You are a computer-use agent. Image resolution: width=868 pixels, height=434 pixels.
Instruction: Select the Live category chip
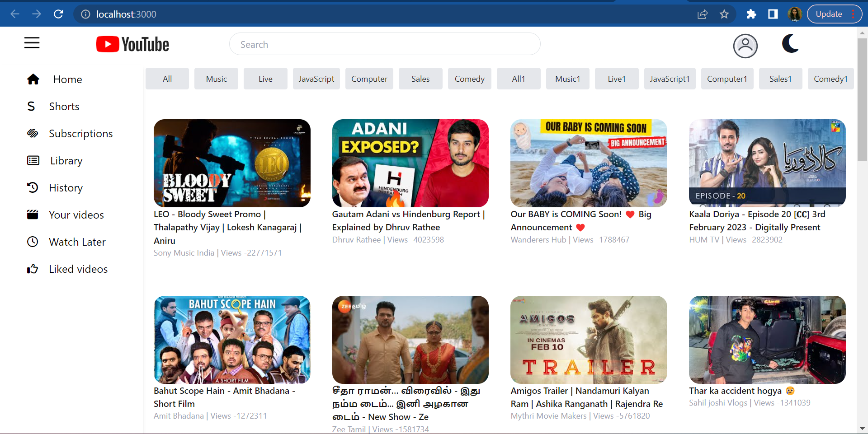pos(265,79)
